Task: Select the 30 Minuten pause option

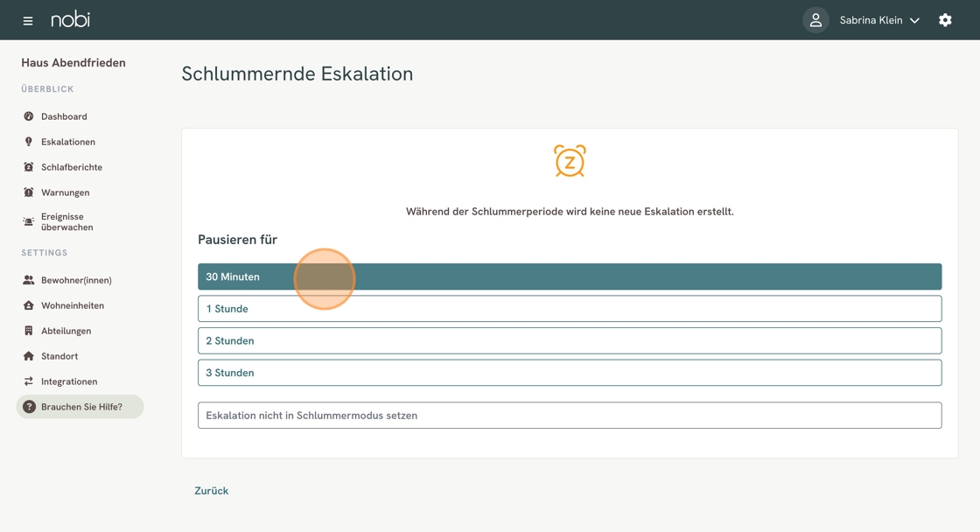Action: 570,276
